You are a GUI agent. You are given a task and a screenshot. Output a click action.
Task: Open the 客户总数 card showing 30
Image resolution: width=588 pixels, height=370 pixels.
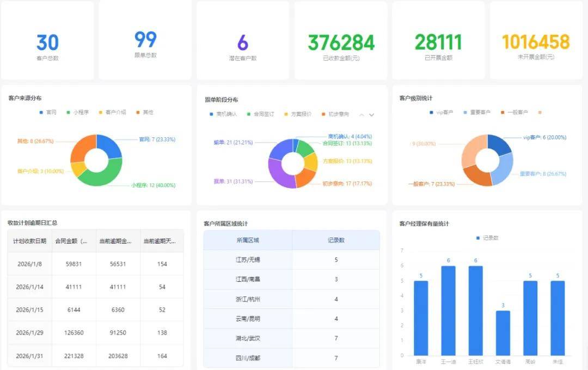[47, 41]
